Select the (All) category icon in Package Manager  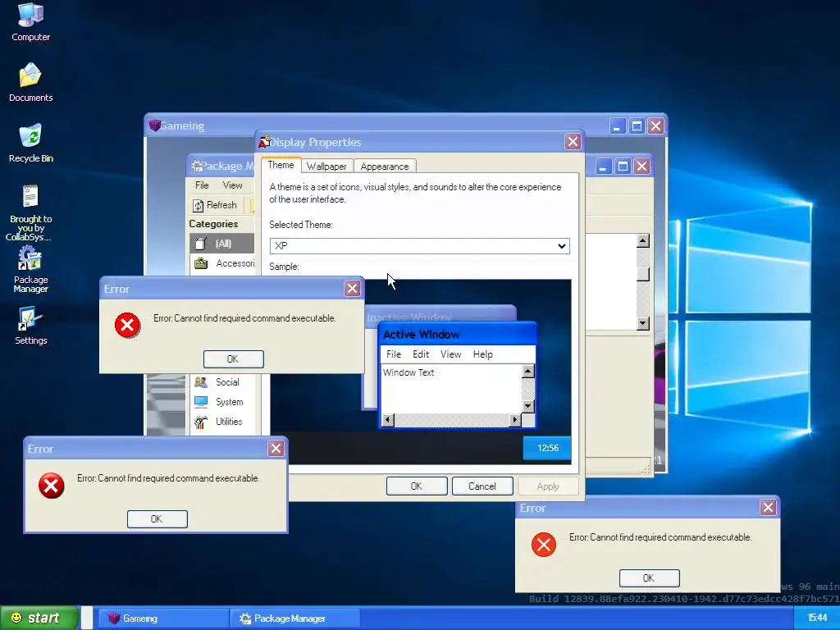click(201, 244)
